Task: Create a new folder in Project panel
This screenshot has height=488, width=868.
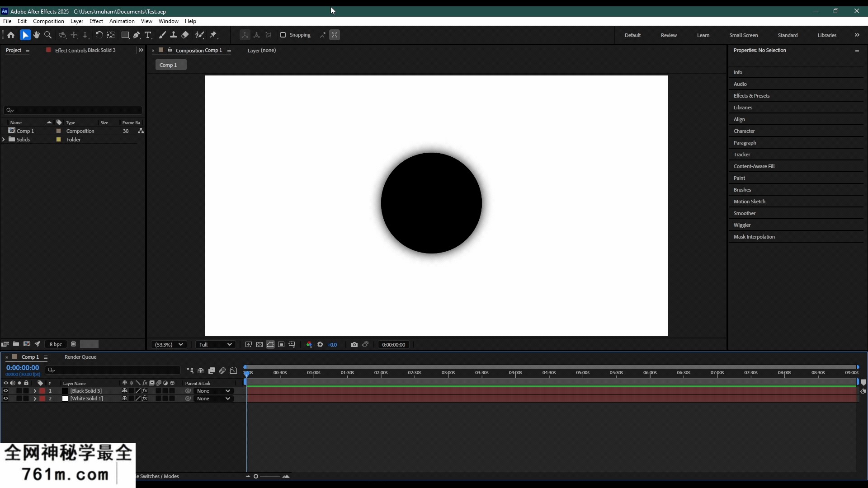Action: [x=16, y=344]
